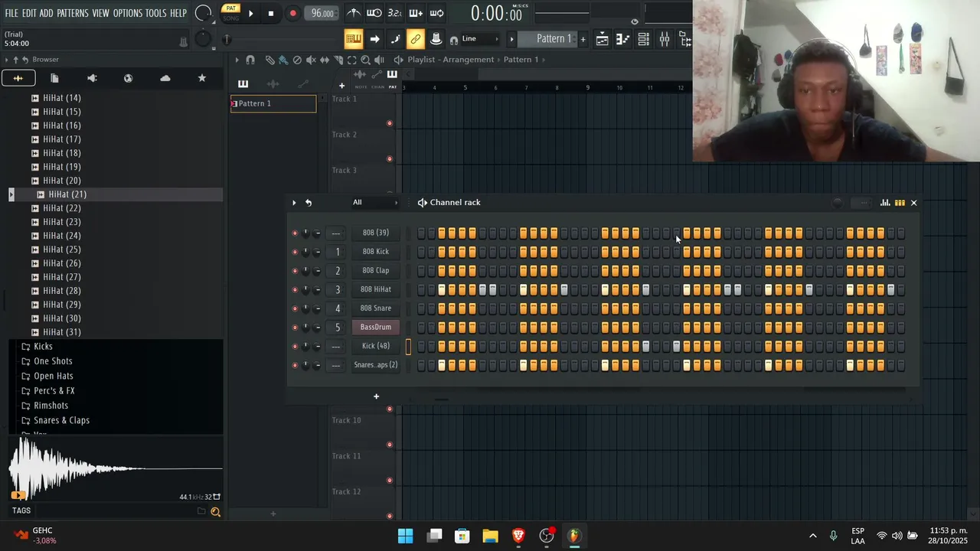Image resolution: width=980 pixels, height=551 pixels.
Task: Open FL Studio taskbar icon
Action: pyautogui.click(x=574, y=536)
